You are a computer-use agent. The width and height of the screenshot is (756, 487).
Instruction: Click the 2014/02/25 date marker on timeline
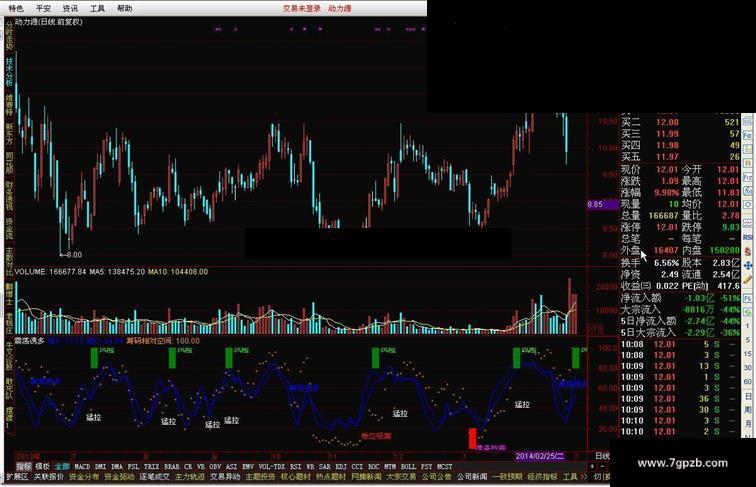(x=540, y=456)
